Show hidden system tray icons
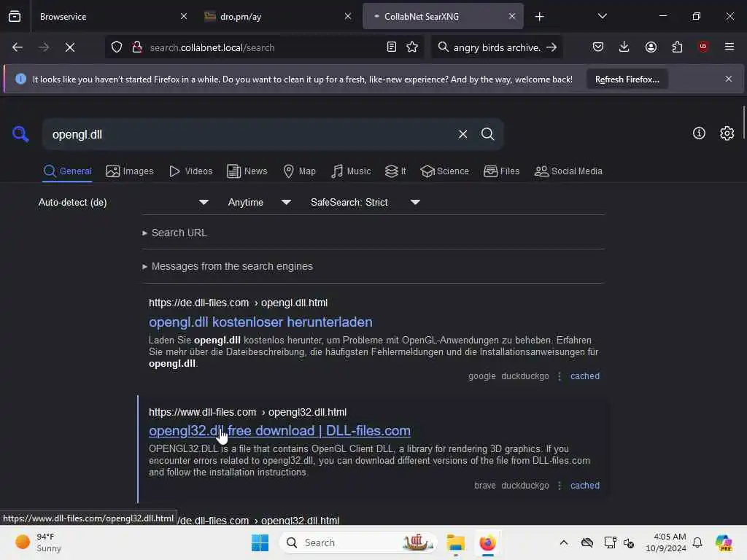 [564, 542]
